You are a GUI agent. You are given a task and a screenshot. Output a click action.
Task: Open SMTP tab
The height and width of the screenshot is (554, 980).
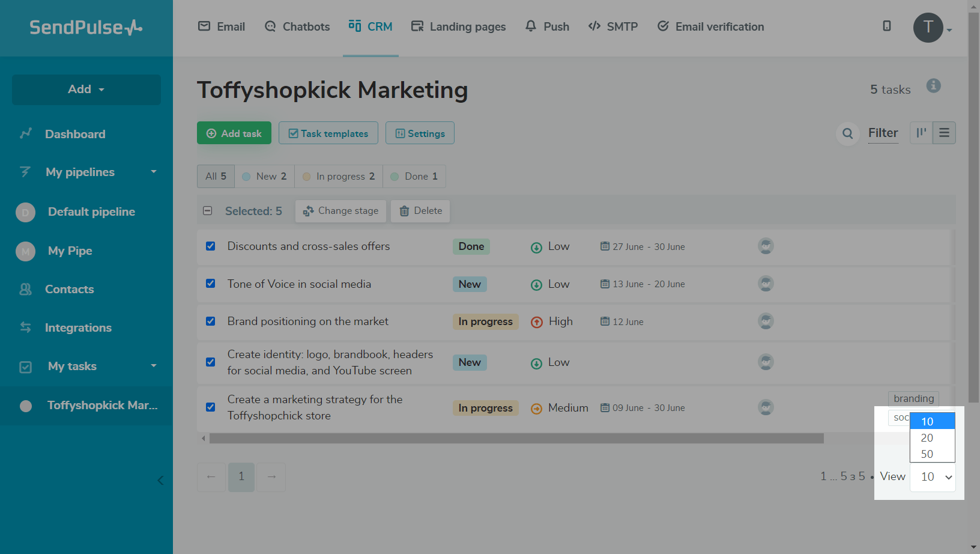pos(613,26)
